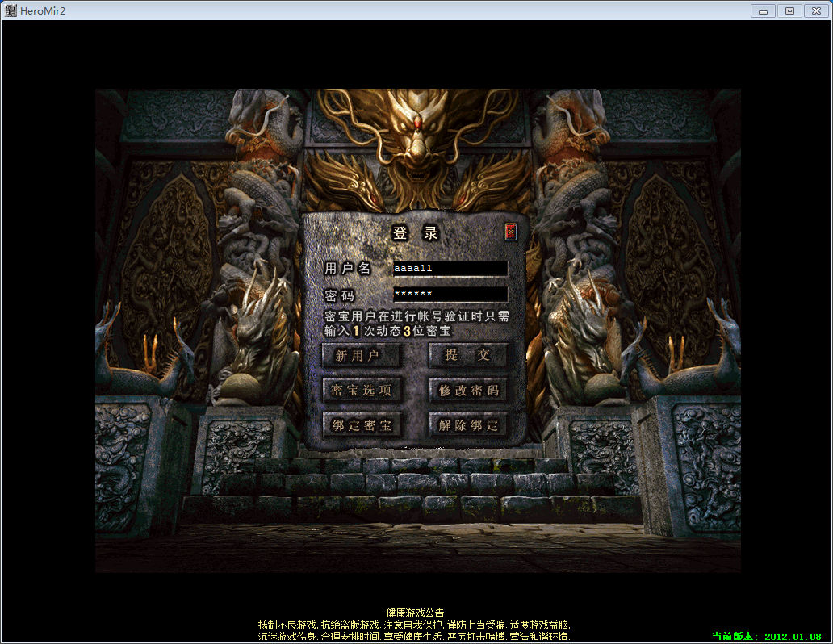833x644 pixels.
Task: Click the 密宝用户在进行帐号验证时只需 hint line
Action: tap(416, 316)
